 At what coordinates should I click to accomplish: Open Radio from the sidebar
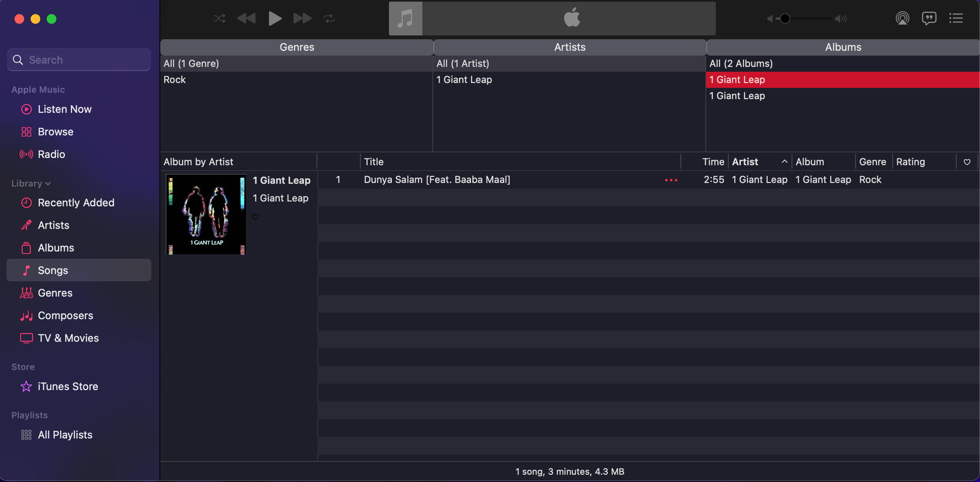51,154
